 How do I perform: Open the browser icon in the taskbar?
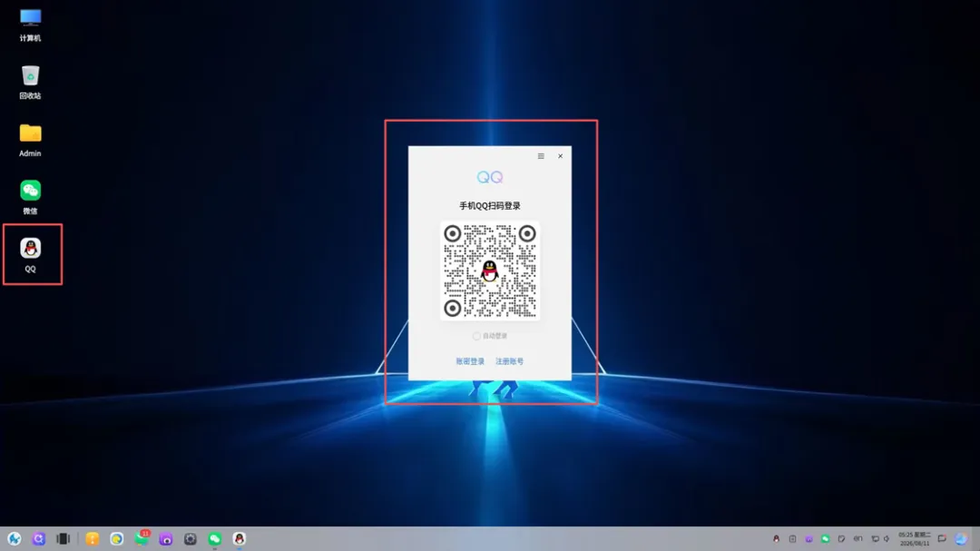(117, 538)
